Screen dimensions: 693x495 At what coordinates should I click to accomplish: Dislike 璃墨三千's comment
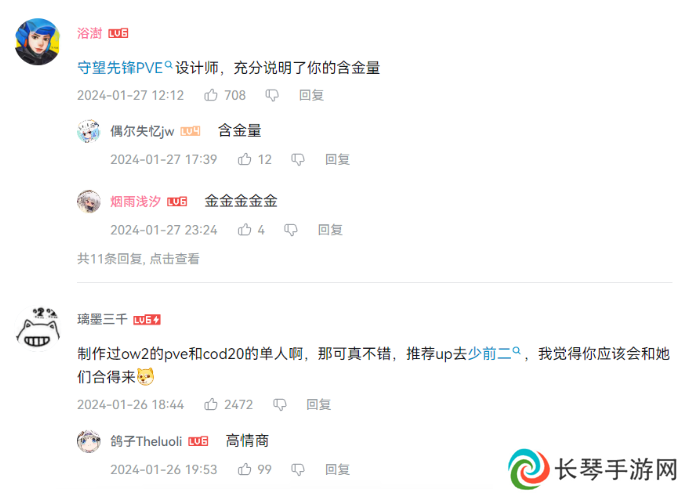(280, 404)
